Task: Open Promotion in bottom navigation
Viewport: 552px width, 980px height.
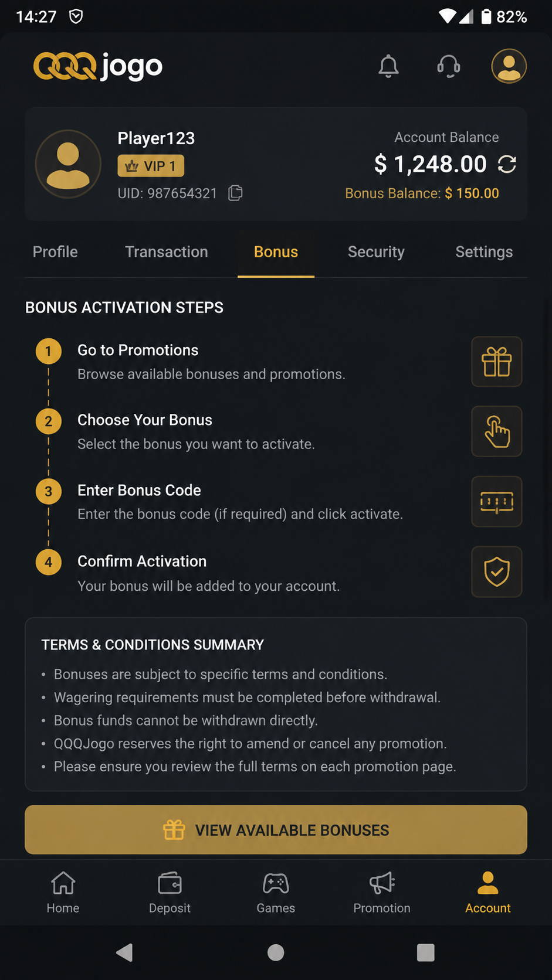Action: point(382,893)
